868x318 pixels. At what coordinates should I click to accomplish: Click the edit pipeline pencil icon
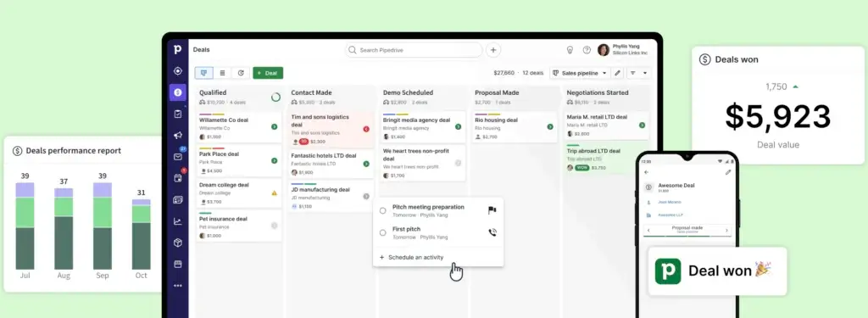point(618,73)
